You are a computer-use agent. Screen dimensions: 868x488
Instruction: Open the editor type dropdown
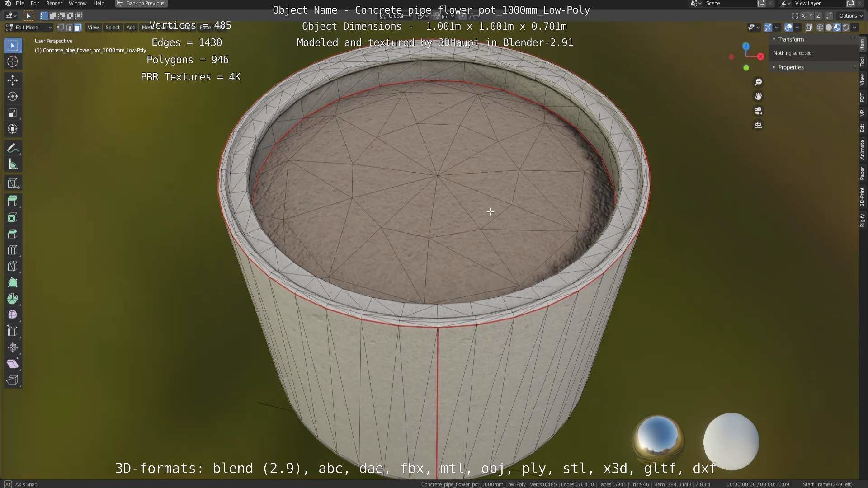[11, 16]
